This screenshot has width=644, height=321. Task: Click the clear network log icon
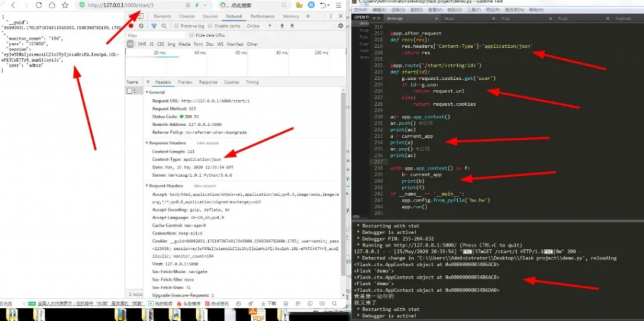coord(142,26)
